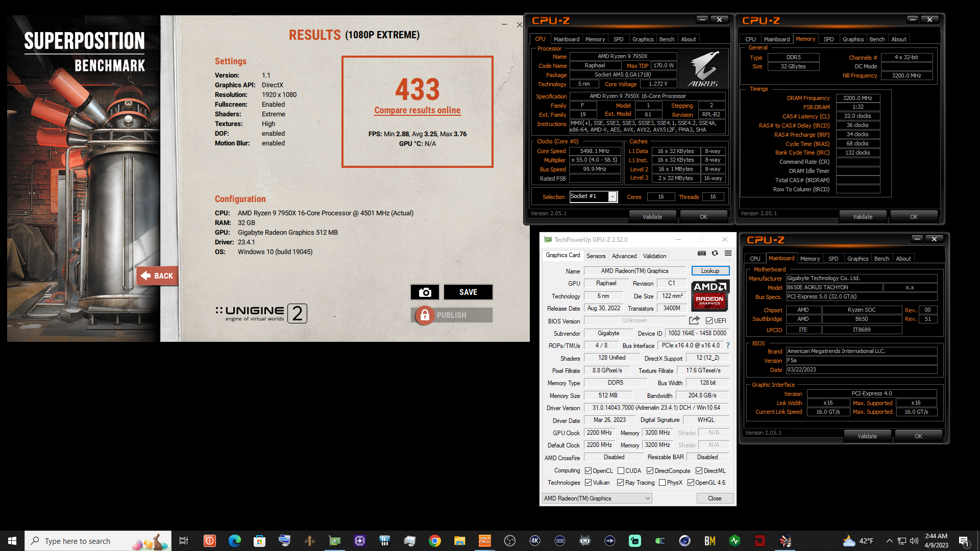This screenshot has height=551, width=980.
Task: Click the GPU-Z graphics card taskbar icon
Action: click(x=334, y=541)
